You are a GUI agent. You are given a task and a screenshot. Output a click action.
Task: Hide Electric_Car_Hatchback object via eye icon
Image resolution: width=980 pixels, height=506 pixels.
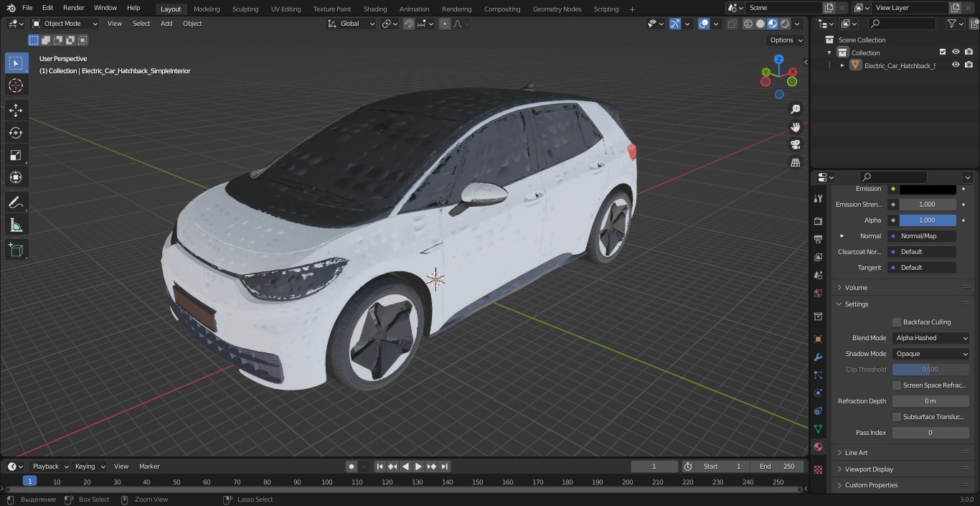tap(956, 65)
